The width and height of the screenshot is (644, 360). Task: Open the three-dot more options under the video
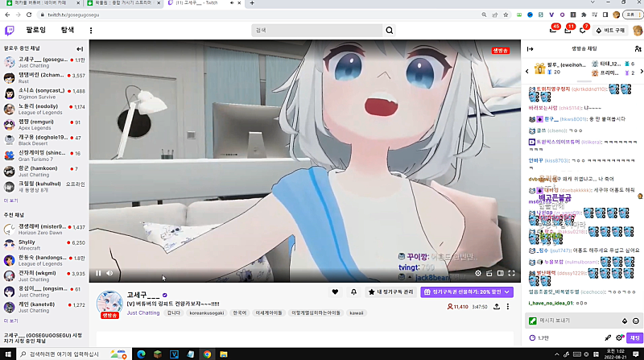tap(510, 307)
